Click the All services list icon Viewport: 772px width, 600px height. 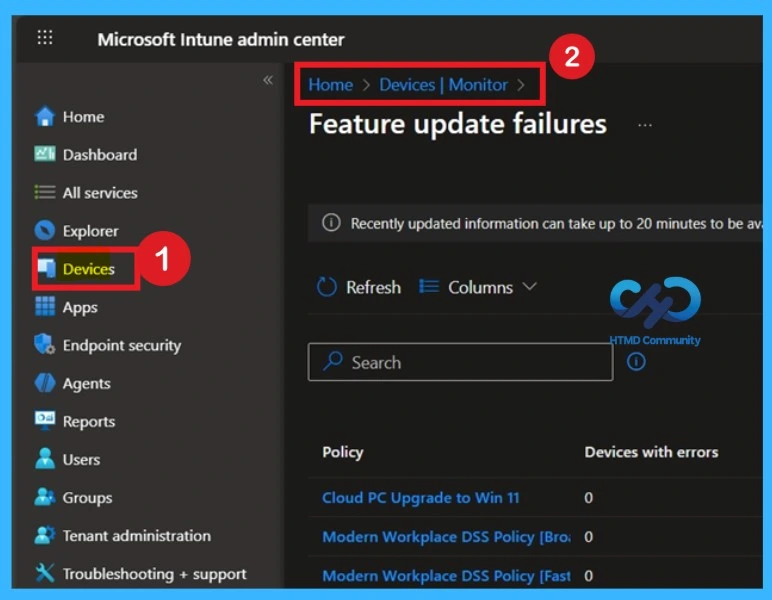pyautogui.click(x=45, y=192)
